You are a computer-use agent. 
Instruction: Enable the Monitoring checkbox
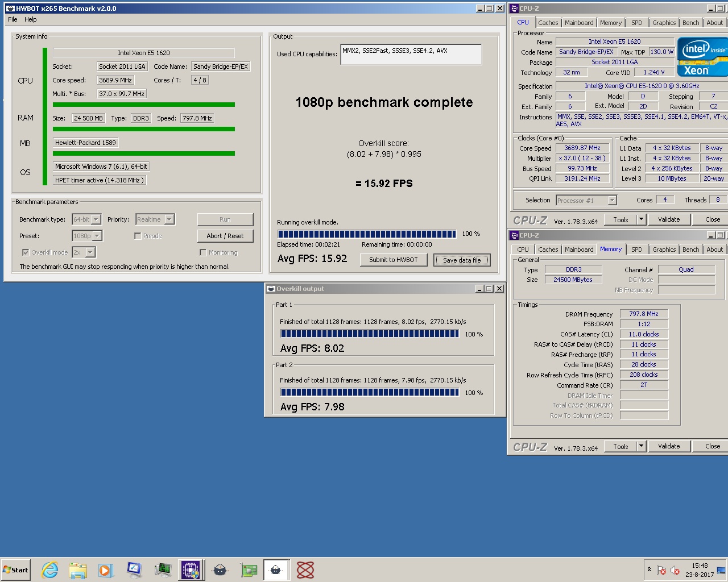pos(203,252)
